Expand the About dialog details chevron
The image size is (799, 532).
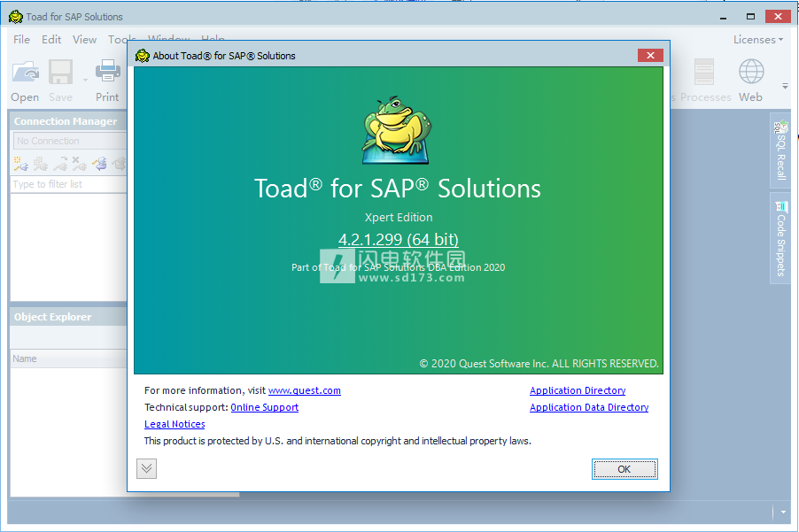(x=147, y=469)
